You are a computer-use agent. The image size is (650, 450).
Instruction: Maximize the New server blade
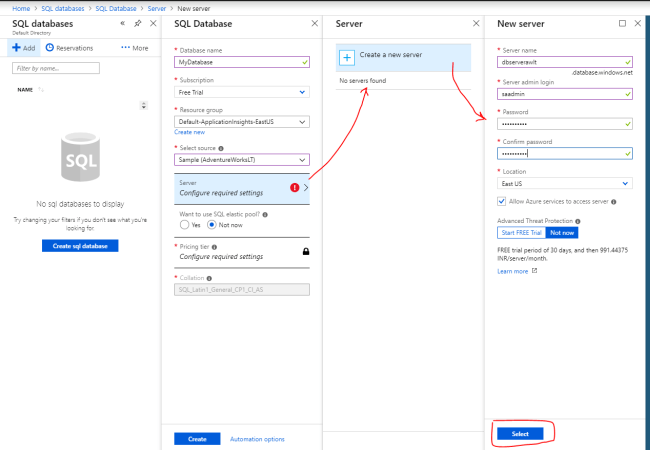click(x=622, y=23)
